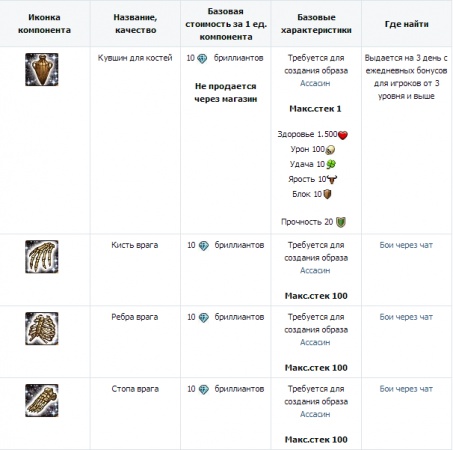Image resolution: width=453 pixels, height=450 pixels.
Task: Click the diamond icon in the Кисть врага row
Action: (204, 246)
